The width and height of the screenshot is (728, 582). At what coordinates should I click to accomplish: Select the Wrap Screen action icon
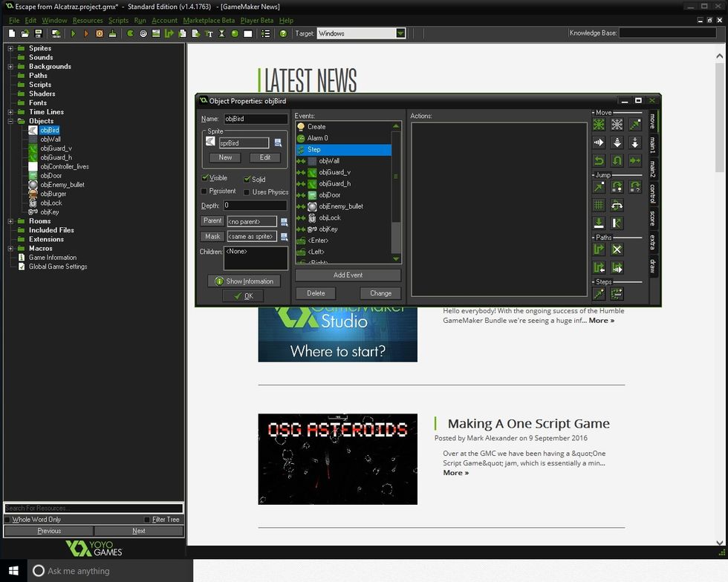click(617, 205)
